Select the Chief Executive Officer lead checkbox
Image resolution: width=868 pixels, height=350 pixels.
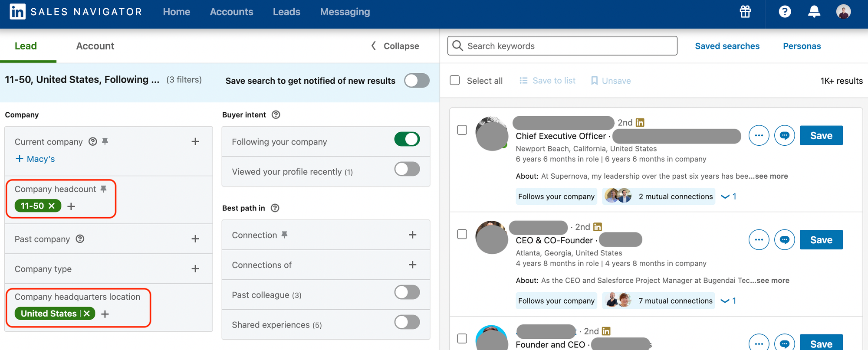462,130
